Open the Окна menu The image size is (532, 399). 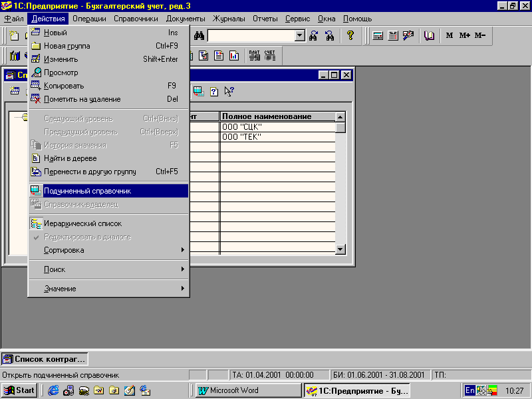point(327,19)
